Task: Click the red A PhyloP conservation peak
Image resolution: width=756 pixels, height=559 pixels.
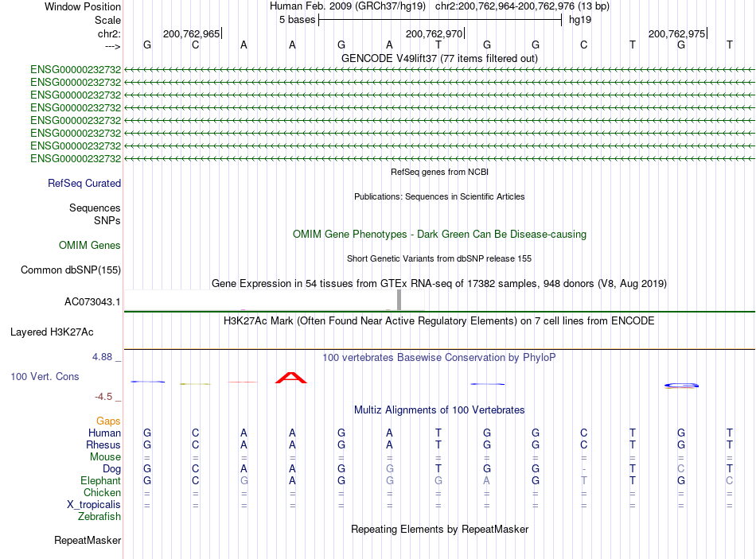Action: 290,378
